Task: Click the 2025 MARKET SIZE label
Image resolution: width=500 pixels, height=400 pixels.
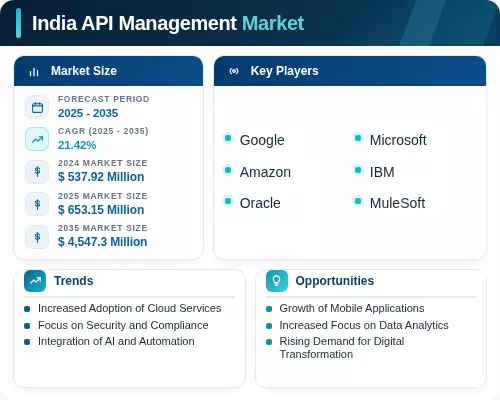Action: pos(103,196)
